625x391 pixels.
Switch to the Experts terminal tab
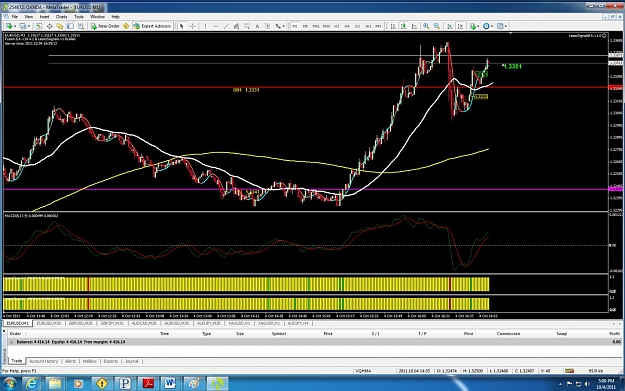[110, 361]
